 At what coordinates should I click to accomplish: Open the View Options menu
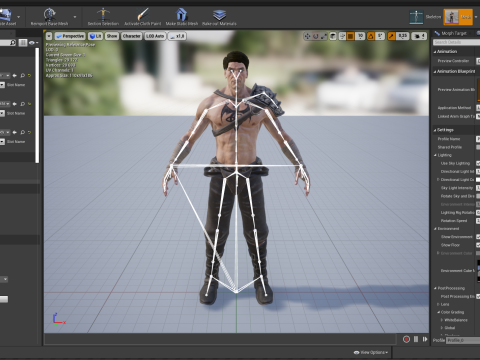(371, 352)
